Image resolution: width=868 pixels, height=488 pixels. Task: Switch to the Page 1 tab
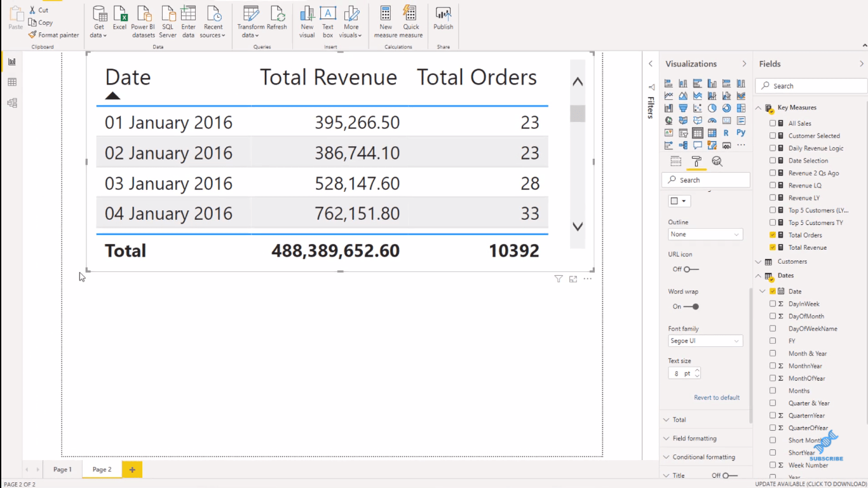[x=62, y=470]
